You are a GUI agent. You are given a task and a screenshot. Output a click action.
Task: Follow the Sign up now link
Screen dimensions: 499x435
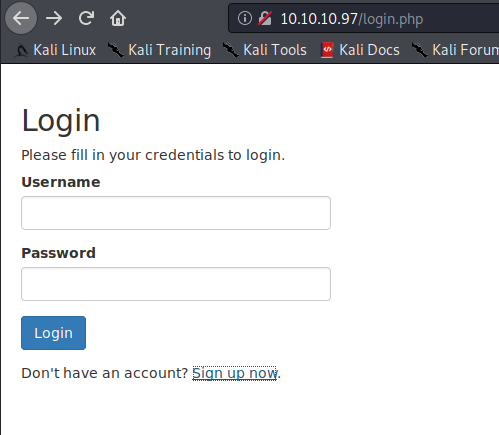click(x=234, y=373)
